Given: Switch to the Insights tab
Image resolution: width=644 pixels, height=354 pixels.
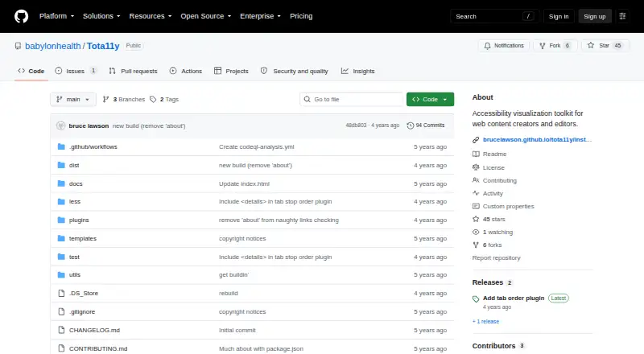Looking at the screenshot, I should [357, 71].
